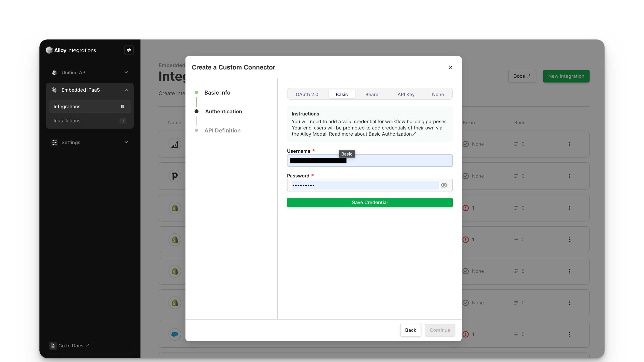This screenshot has height=362, width=644.
Task: Click the Unified API cube icon
Action: pyautogui.click(x=54, y=73)
